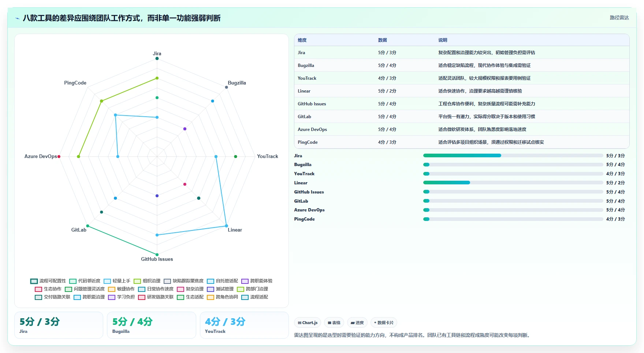Toggle the 缺陷跟踪聚焦度 legend entry
This screenshot has height=353, width=644.
[x=184, y=281]
